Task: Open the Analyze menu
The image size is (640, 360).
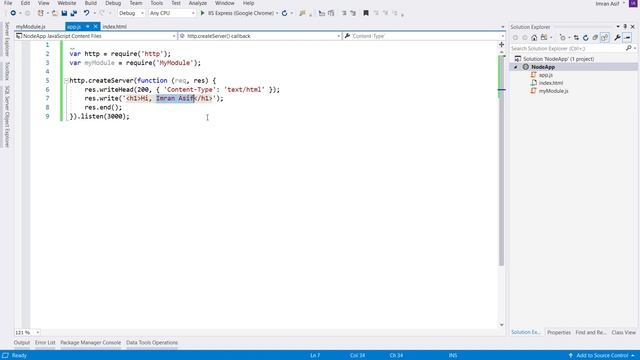Action: [x=198, y=3]
